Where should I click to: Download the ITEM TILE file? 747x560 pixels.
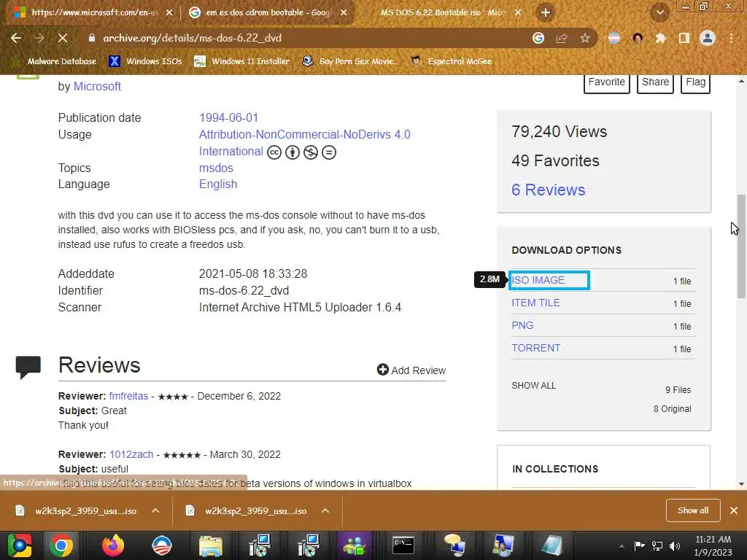pyautogui.click(x=535, y=303)
